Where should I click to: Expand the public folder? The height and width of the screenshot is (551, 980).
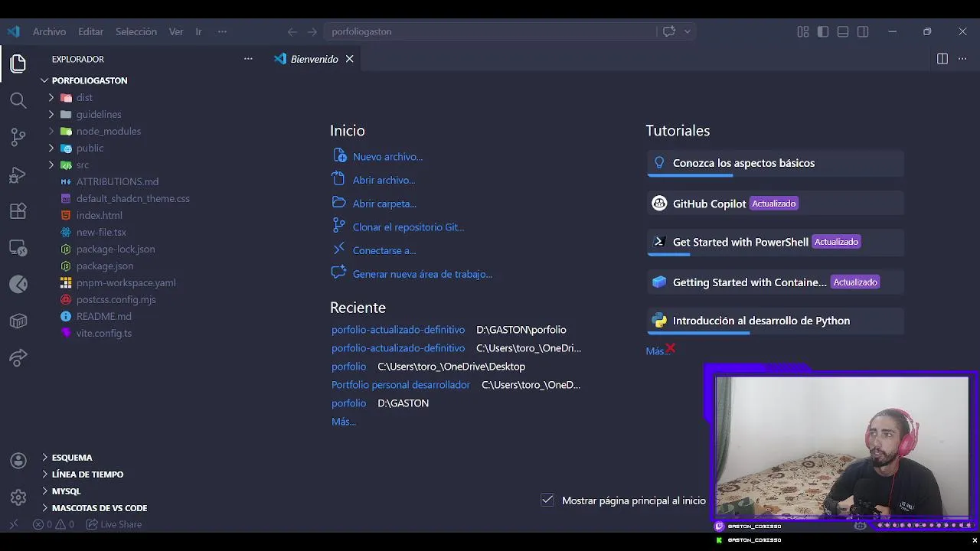click(x=90, y=148)
